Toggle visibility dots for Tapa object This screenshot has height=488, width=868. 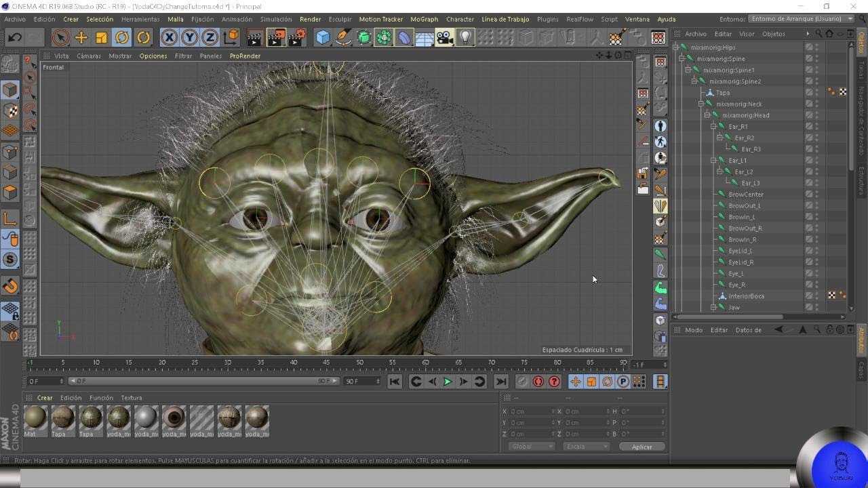click(x=816, y=93)
